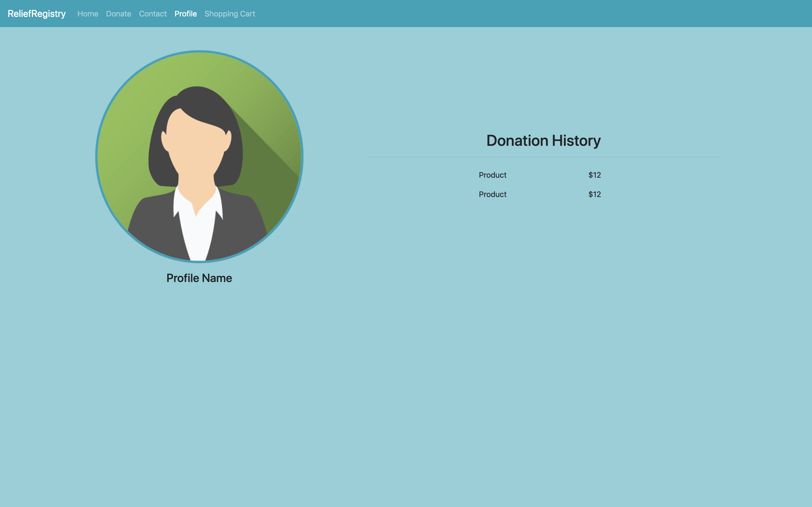
Task: Open the Shopping Cart page
Action: coord(230,14)
